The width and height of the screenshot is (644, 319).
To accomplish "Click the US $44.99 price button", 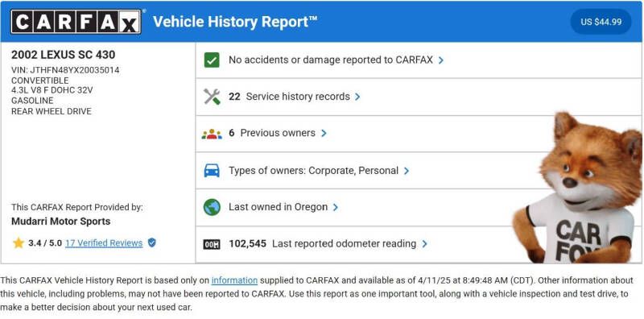I will click(x=601, y=22).
